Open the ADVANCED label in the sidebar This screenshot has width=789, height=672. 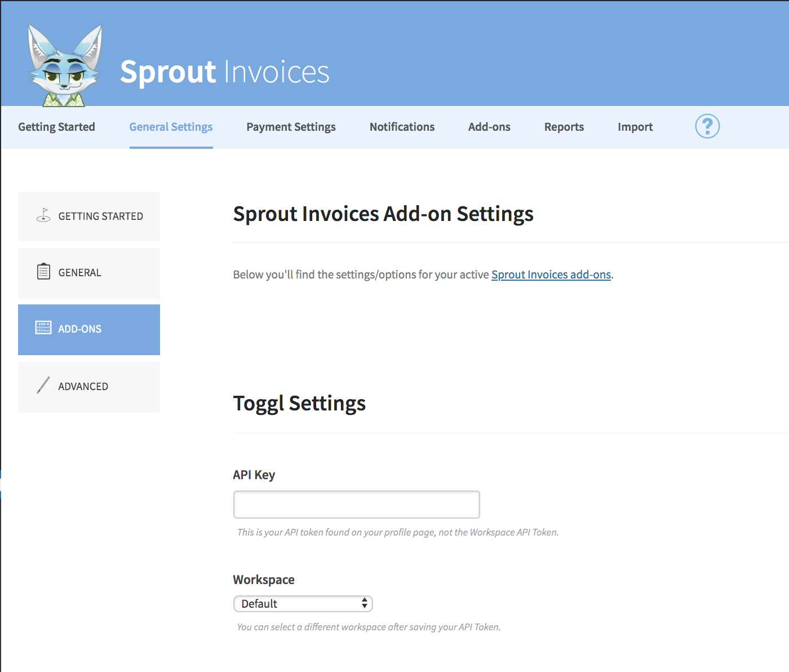click(x=83, y=387)
